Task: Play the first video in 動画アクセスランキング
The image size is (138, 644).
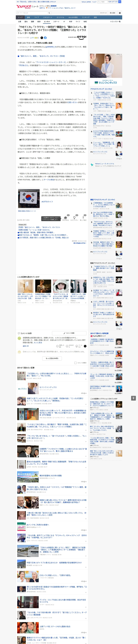Action: click(x=119, y=269)
